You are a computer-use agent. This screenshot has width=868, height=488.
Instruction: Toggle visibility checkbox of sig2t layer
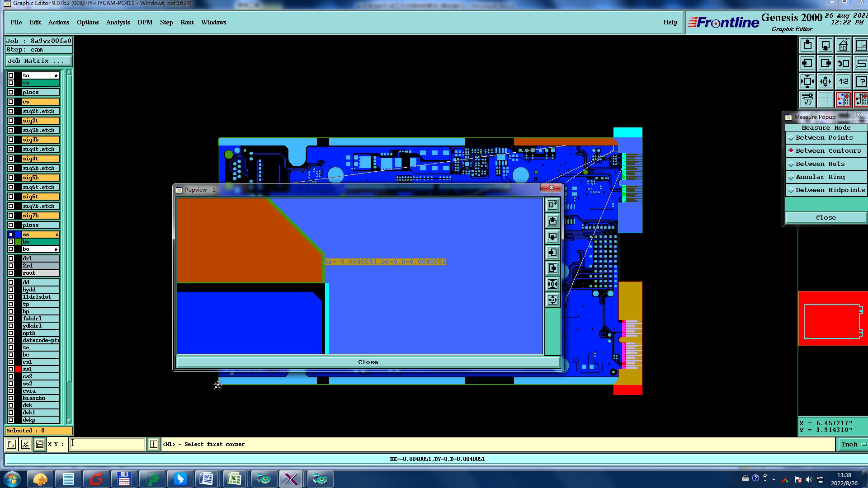[11, 121]
